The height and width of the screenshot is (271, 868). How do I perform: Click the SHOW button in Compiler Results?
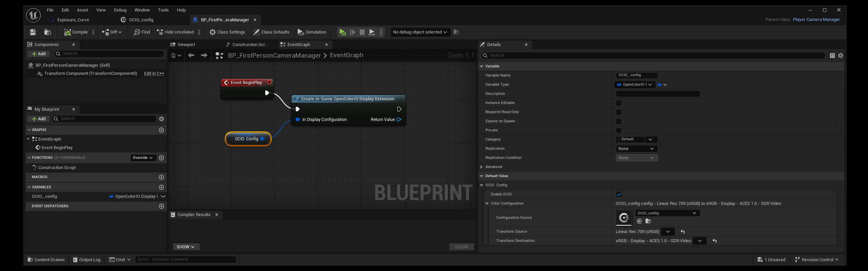186,247
